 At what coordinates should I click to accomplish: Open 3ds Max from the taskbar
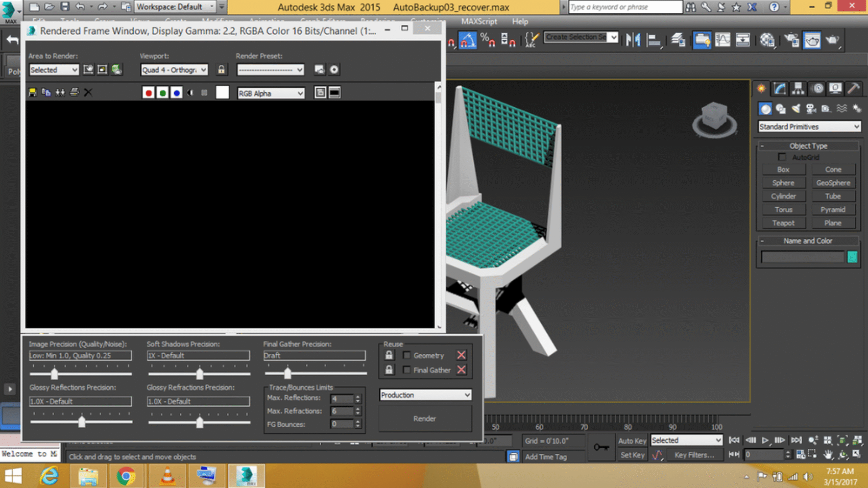click(x=248, y=476)
